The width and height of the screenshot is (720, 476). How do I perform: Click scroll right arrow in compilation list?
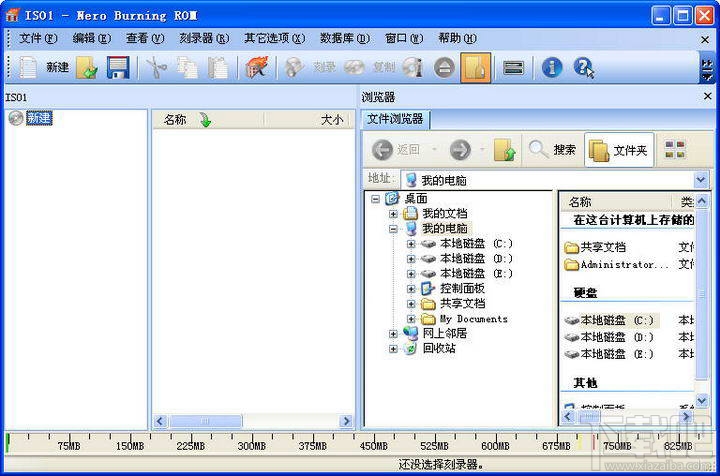click(x=346, y=421)
